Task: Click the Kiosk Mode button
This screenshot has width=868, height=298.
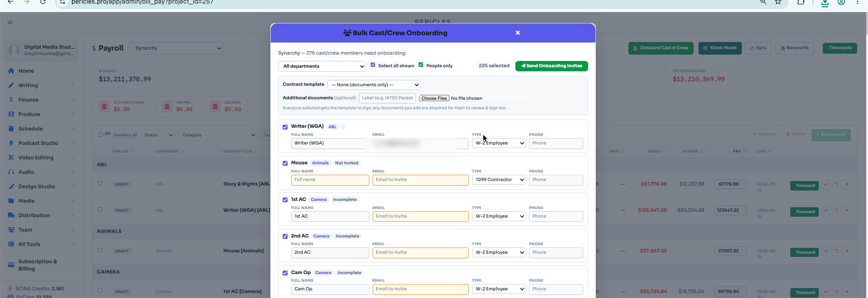Action: pos(720,48)
